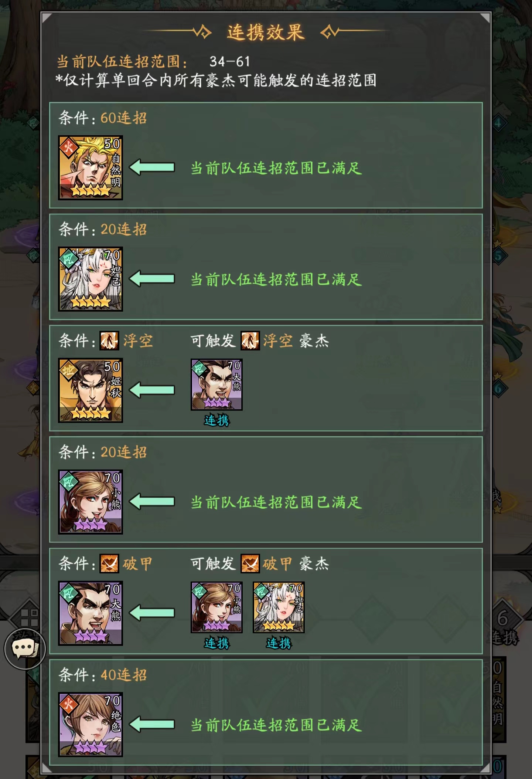Click the 连携 label under 妲己 in 破甲 row
The image size is (532, 779).
pyautogui.click(x=279, y=643)
